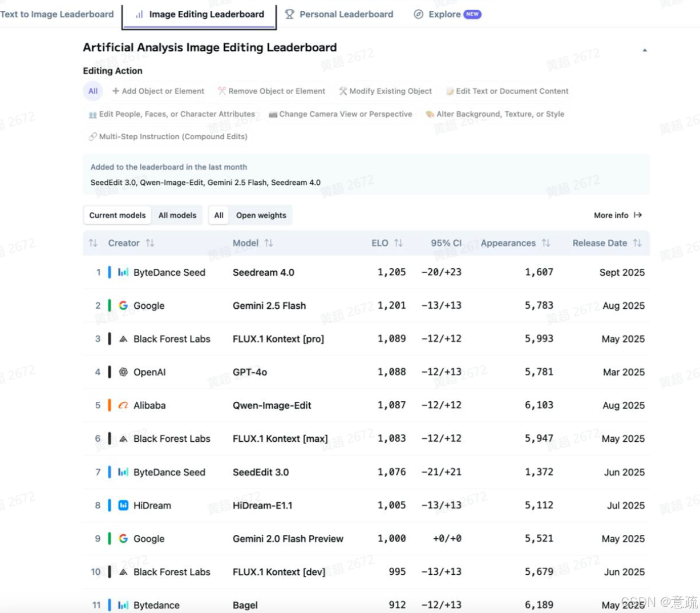Click the scissors icon on Remove Object filter
The image size is (700, 613).
[222, 91]
